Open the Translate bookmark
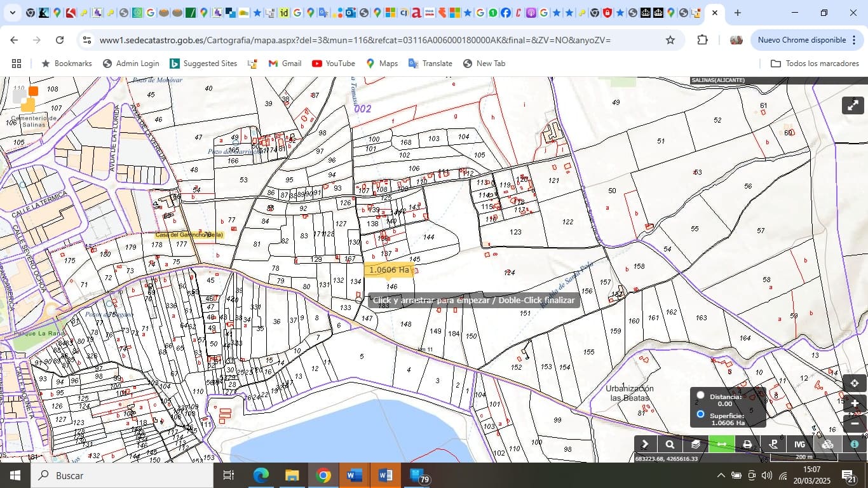The width and height of the screenshot is (868, 488). pyautogui.click(x=430, y=64)
